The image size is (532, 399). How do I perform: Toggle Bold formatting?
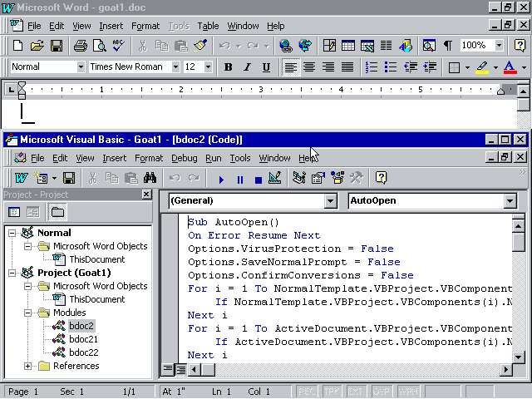coord(229,67)
